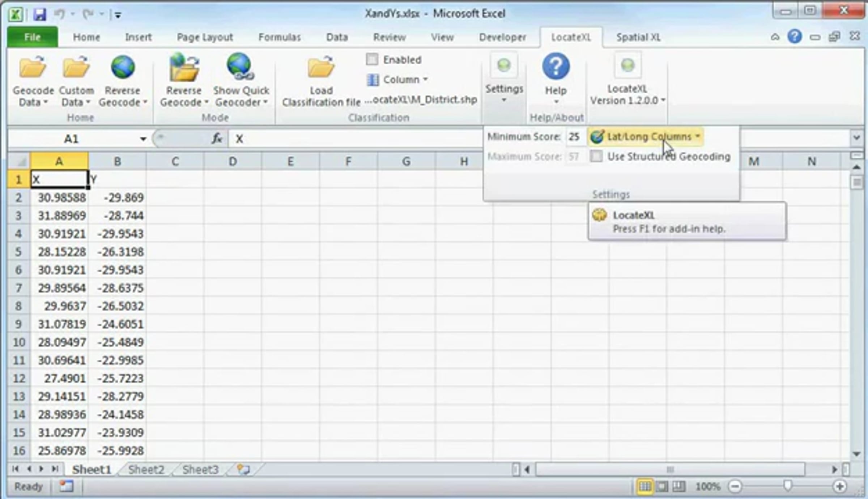Click the Minimum Score input field
This screenshot has width=868, height=499.
[x=575, y=137]
